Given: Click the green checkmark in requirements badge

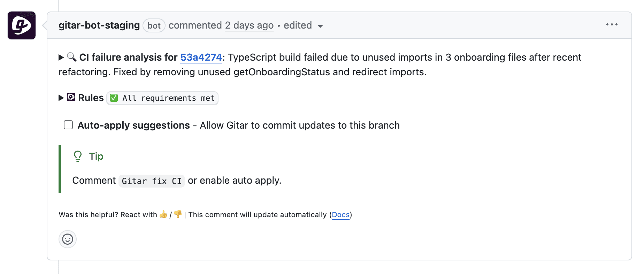Looking at the screenshot, I should click(113, 98).
